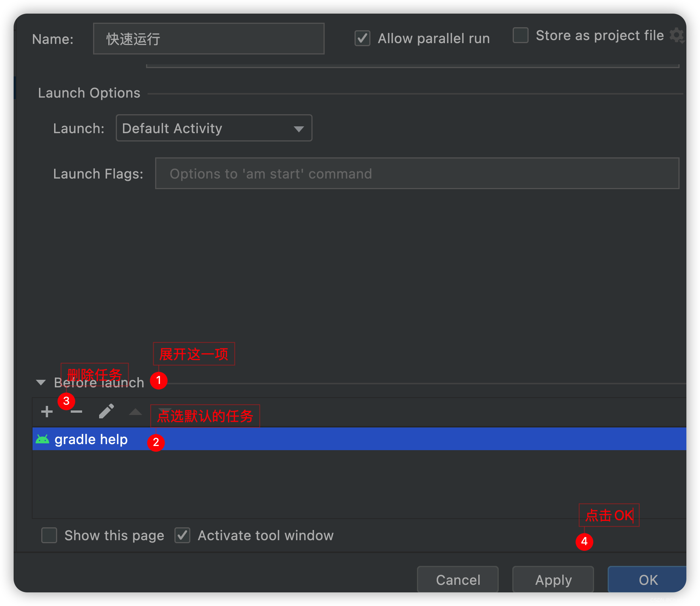Focus the Name input field
Viewport: 700px width, 606px height.
click(x=209, y=39)
